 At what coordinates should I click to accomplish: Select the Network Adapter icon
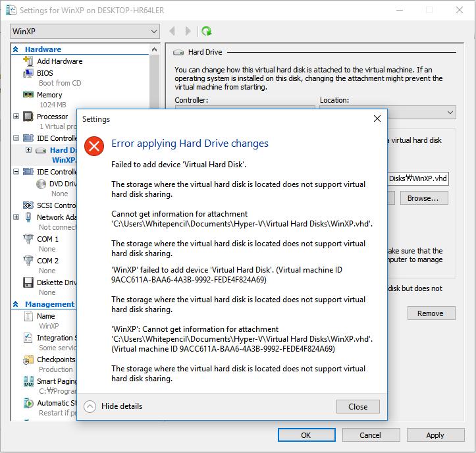(28, 217)
